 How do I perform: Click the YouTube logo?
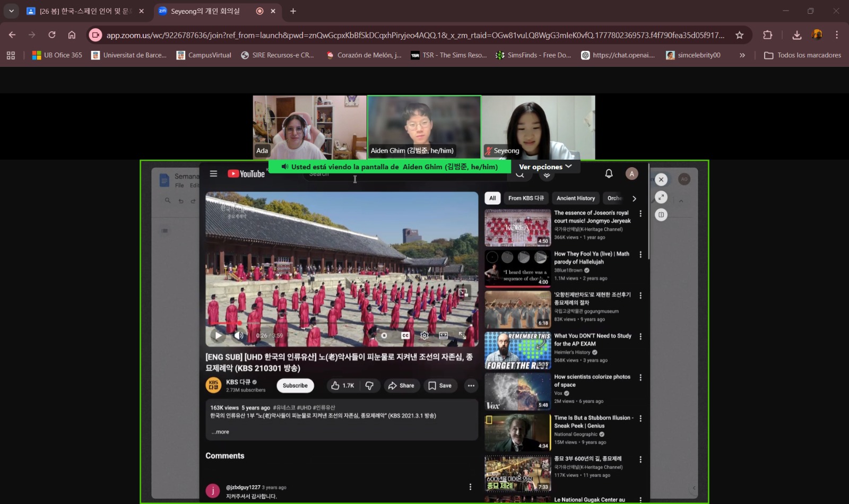click(x=246, y=174)
